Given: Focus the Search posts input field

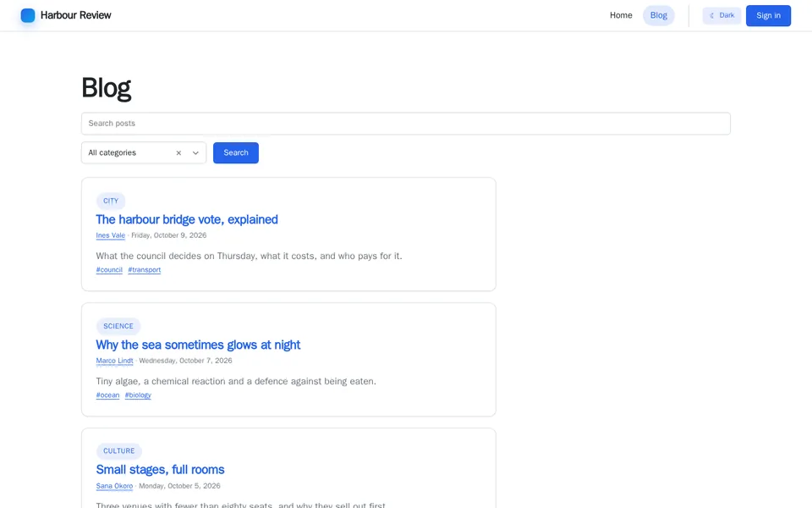Looking at the screenshot, I should [x=405, y=124].
